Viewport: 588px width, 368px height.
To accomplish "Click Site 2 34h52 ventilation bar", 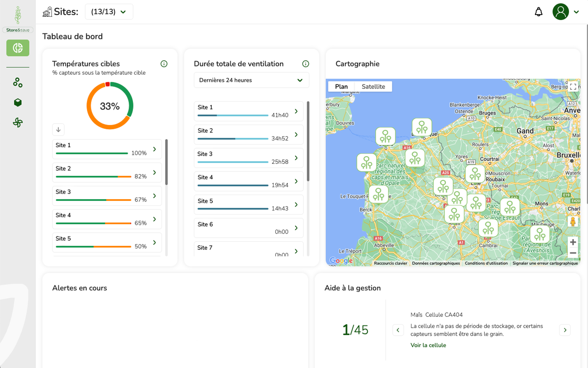I will pyautogui.click(x=233, y=139).
